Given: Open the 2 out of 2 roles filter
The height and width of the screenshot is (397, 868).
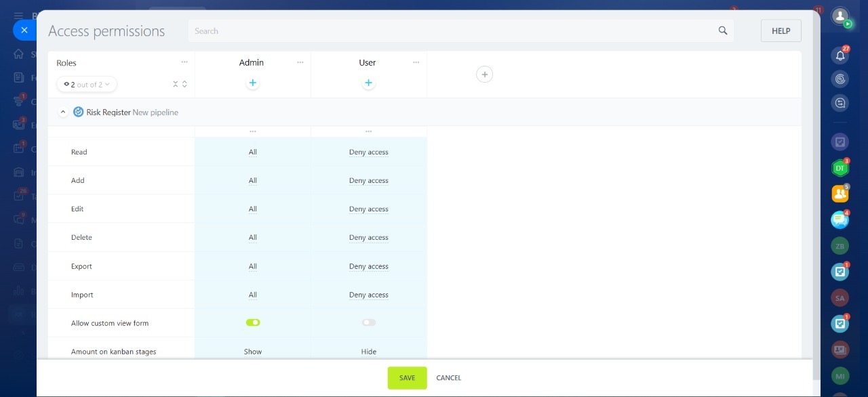Looking at the screenshot, I should 87,84.
